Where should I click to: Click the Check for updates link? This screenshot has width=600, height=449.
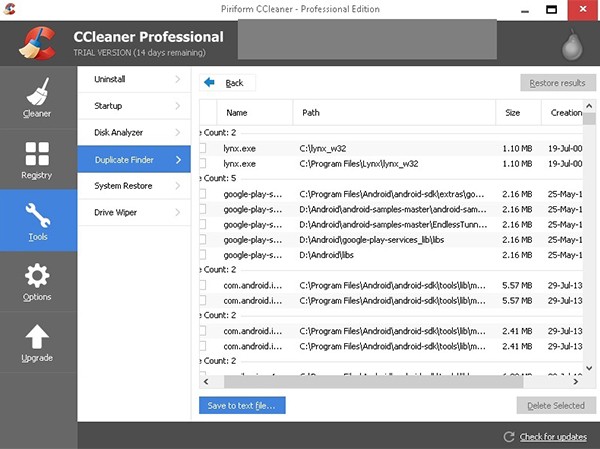(550, 436)
